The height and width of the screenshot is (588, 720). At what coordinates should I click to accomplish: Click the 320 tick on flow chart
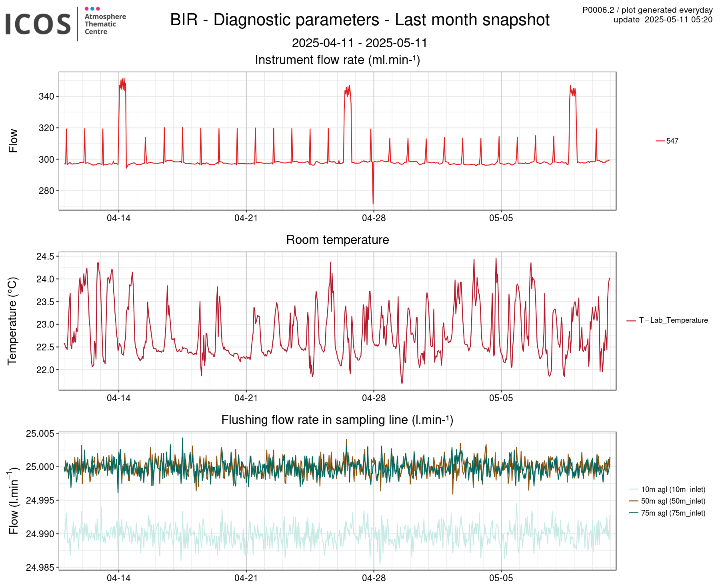point(46,128)
